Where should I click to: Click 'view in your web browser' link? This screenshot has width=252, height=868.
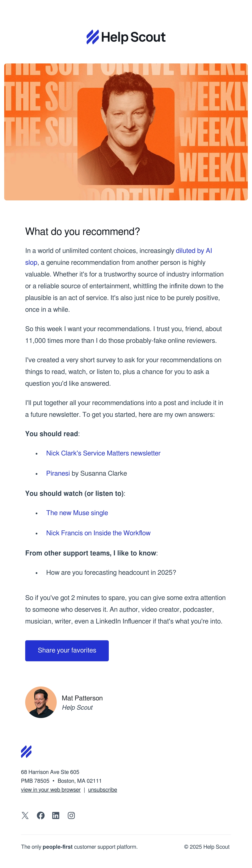(51, 789)
